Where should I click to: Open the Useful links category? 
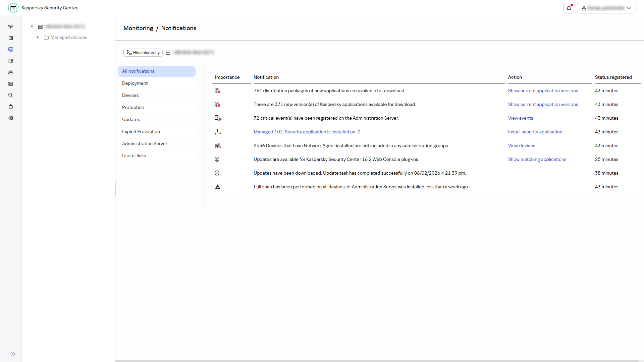157,156
